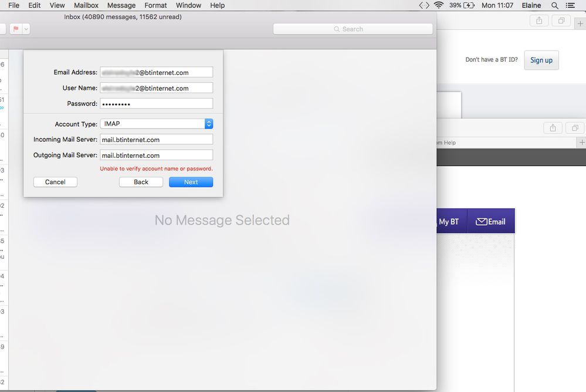Click the envelope icon beside Email
The image size is (586, 392).
[x=482, y=221]
